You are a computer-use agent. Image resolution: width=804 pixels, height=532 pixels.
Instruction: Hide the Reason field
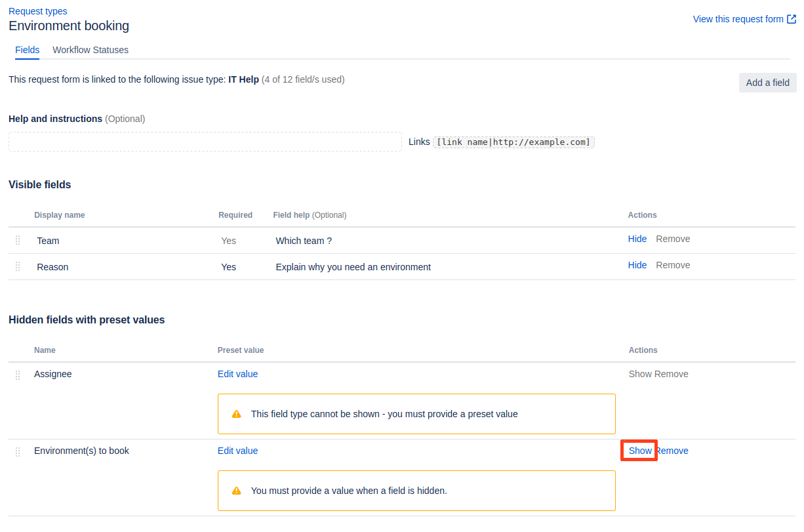(637, 265)
